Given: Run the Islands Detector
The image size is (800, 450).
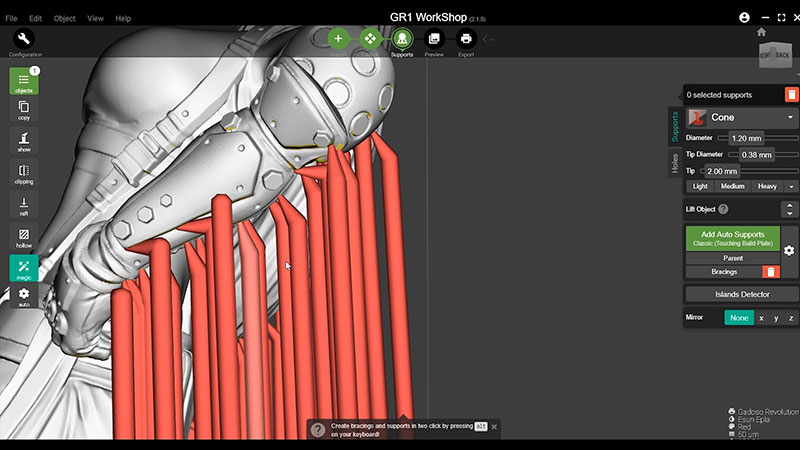Looking at the screenshot, I should coord(741,294).
